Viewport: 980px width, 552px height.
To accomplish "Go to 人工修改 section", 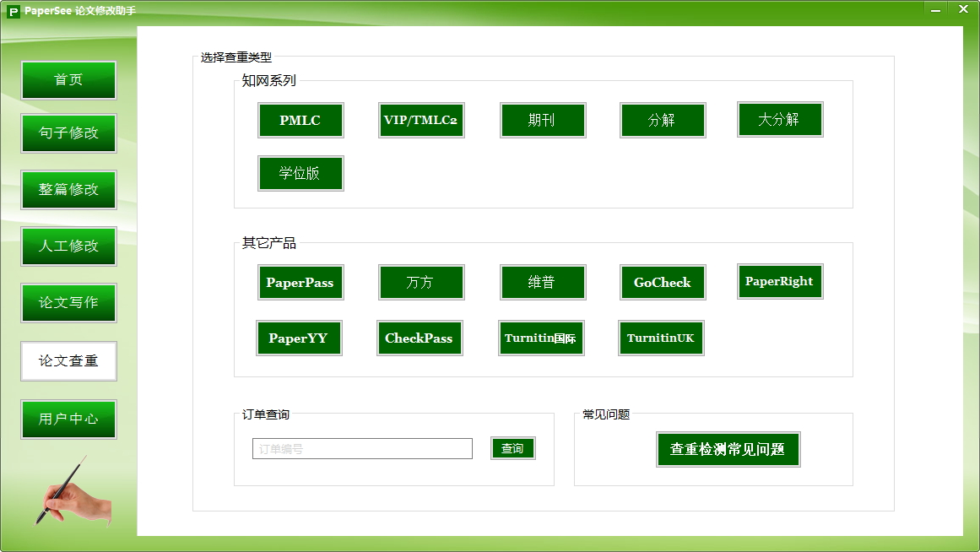I will (x=68, y=246).
